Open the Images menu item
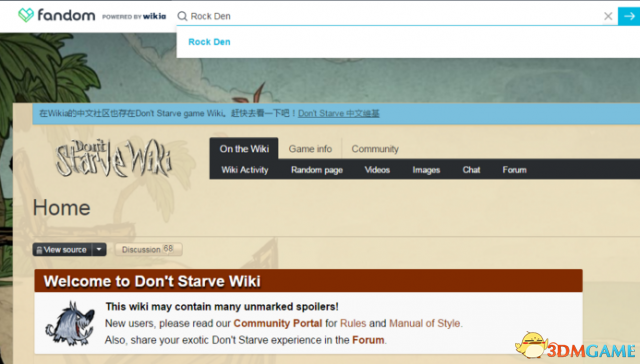640x364 pixels. [x=426, y=170]
